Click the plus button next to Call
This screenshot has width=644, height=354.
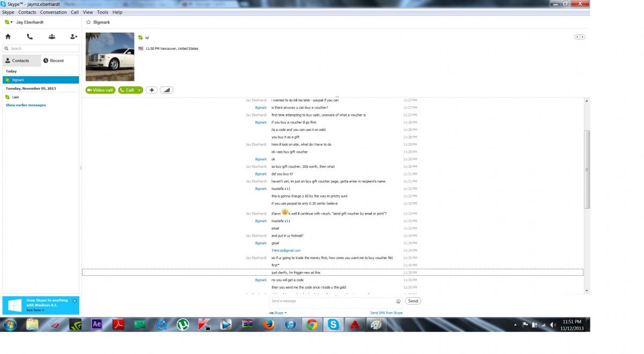tap(151, 90)
